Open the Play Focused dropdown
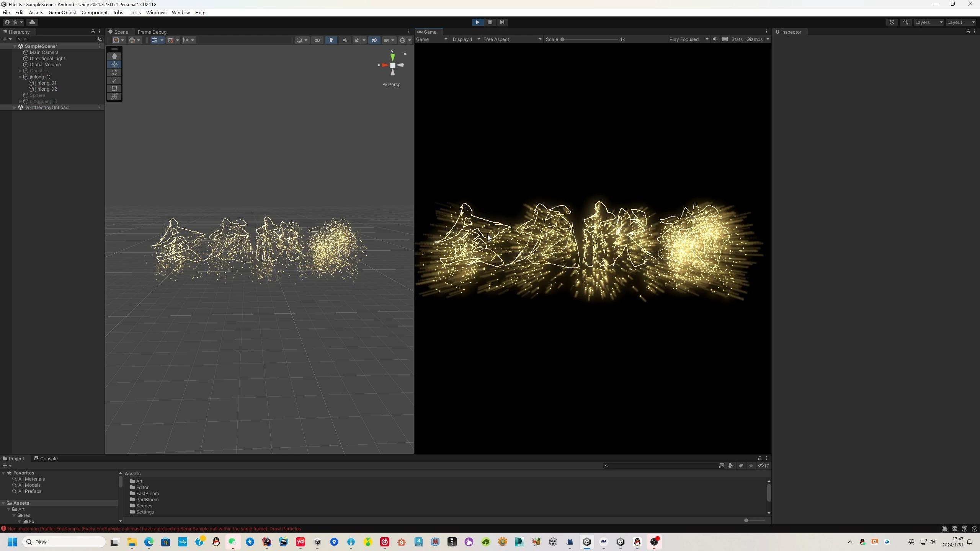Screen dimensions: 980x551 (x=688, y=39)
